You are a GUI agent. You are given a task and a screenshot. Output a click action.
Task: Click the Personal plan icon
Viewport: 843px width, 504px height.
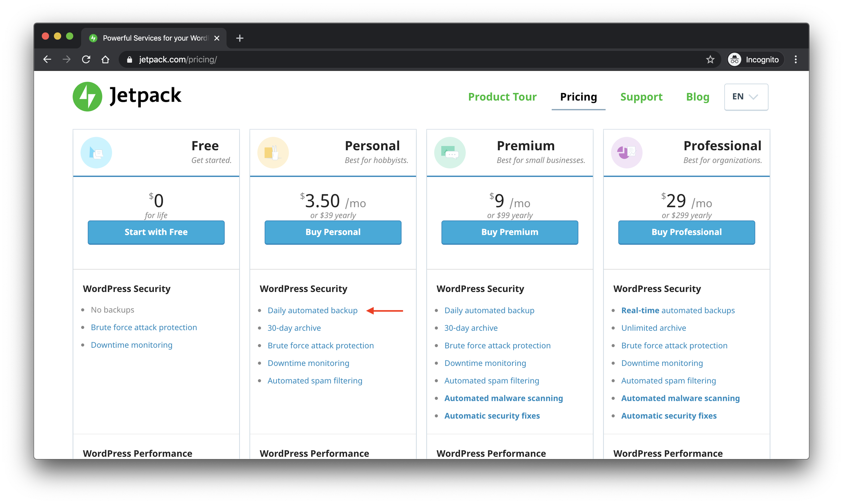click(273, 153)
